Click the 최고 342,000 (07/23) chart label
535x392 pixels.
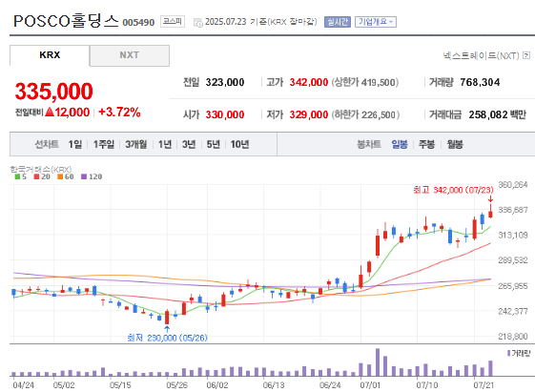pyautogui.click(x=453, y=190)
